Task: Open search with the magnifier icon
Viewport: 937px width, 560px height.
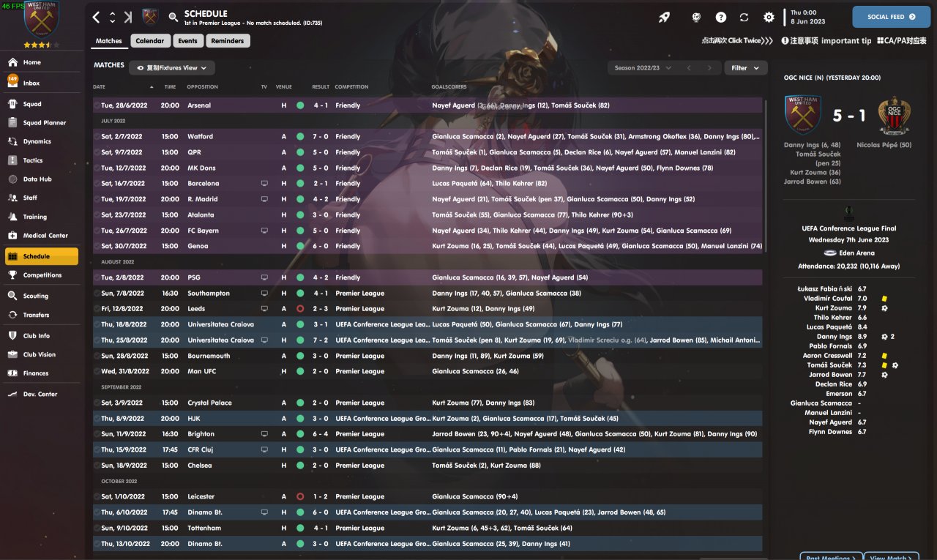Action: (173, 17)
